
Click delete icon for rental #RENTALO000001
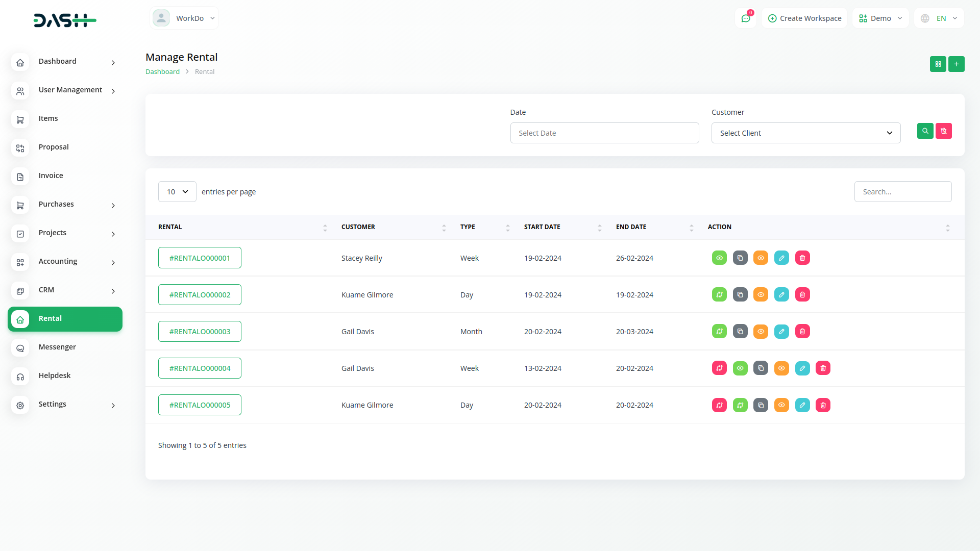click(x=802, y=258)
